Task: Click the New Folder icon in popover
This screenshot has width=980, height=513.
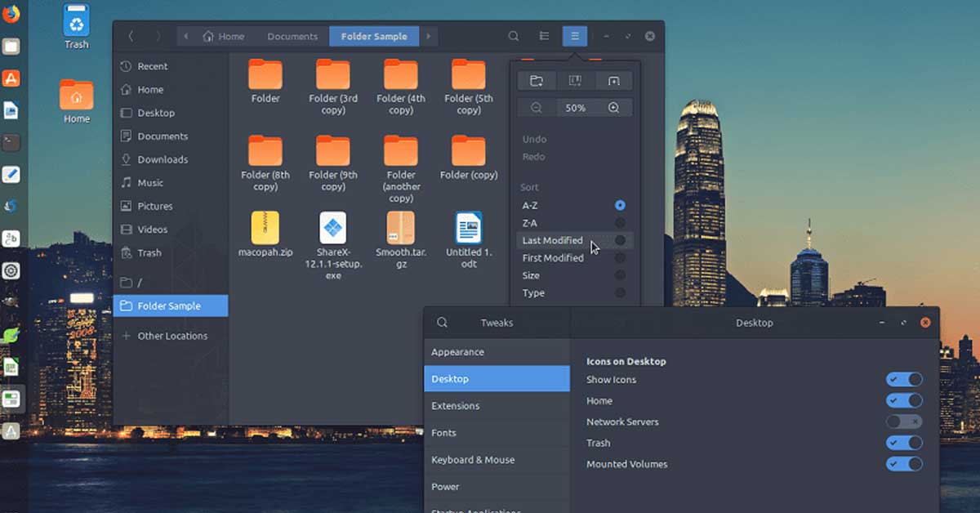Action: [536, 80]
